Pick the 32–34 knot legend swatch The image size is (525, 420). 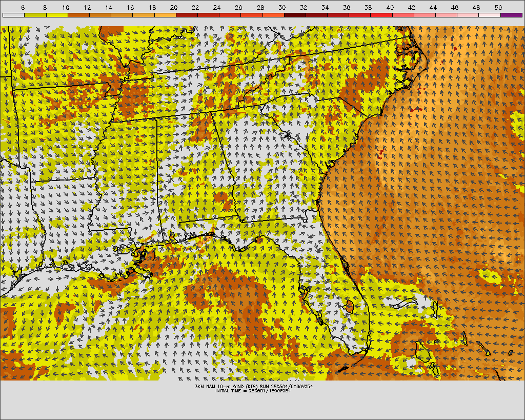coord(316,15)
